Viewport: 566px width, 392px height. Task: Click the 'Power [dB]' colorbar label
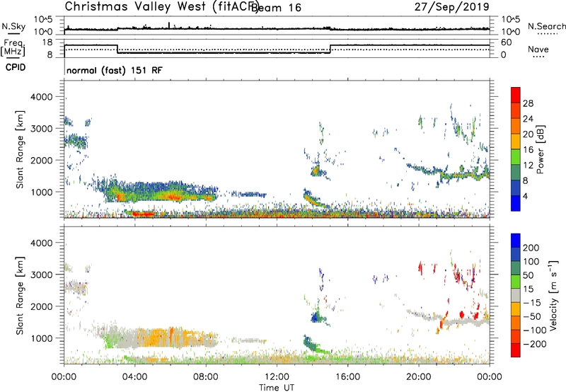coord(540,149)
